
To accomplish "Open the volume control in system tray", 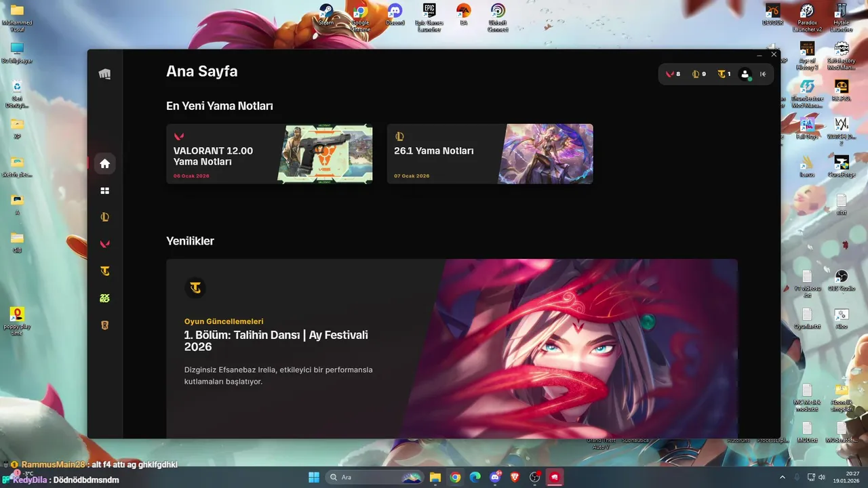I will 821,477.
